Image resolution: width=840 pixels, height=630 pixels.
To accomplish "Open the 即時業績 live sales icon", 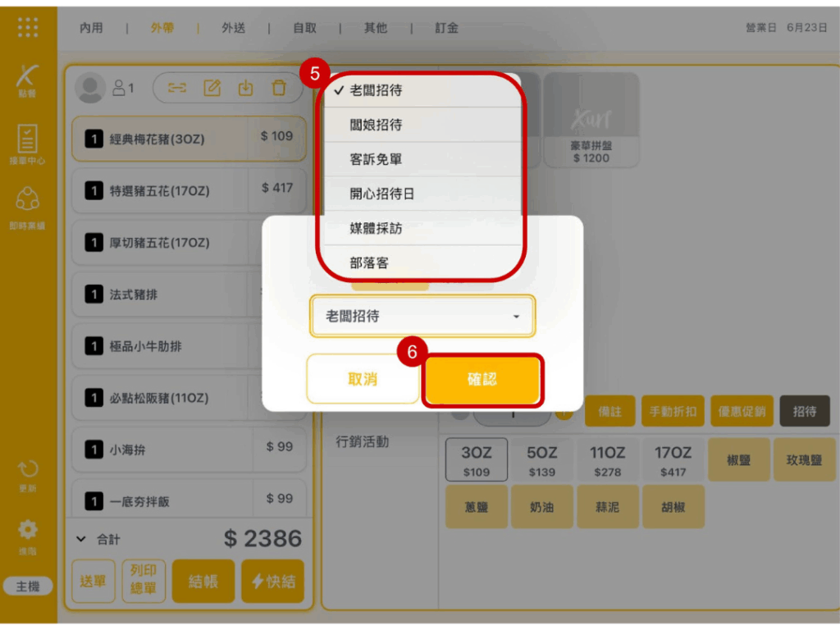I will click(28, 206).
